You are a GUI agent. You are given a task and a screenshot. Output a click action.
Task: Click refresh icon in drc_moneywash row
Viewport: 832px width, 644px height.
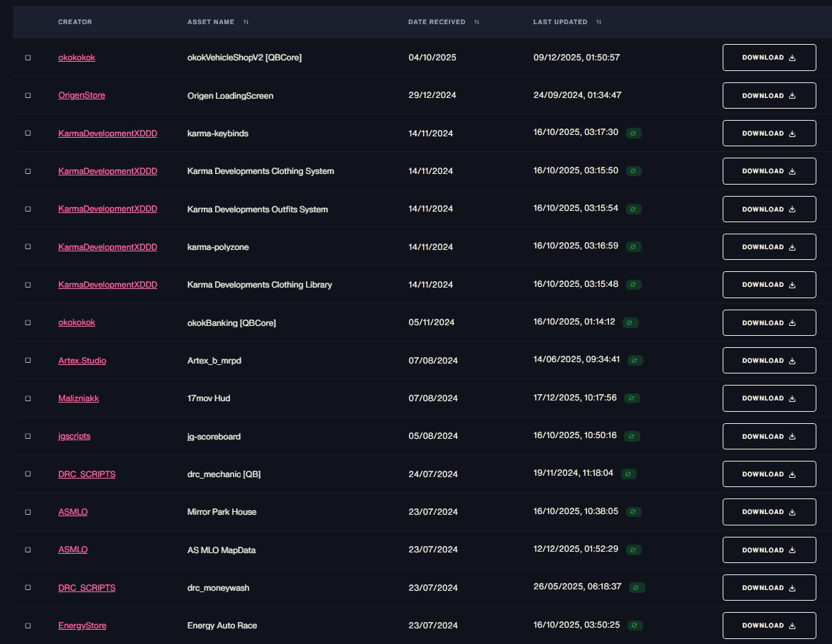coord(637,588)
